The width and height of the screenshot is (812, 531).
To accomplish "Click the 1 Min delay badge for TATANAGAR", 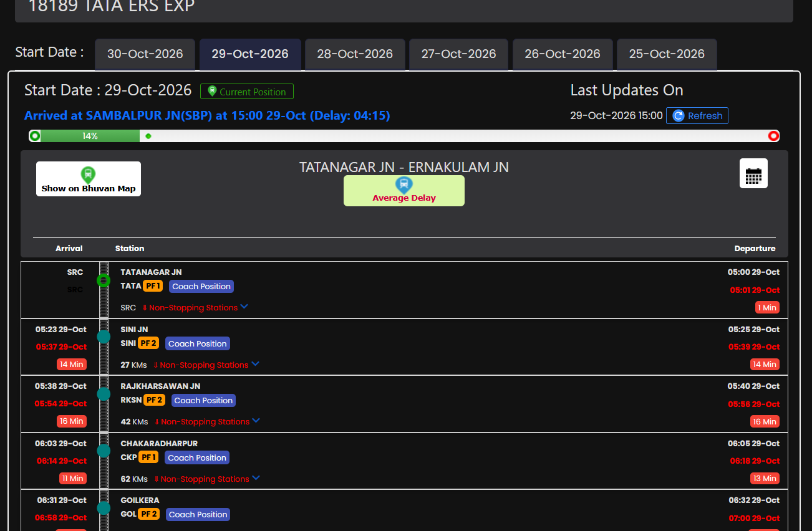I will point(766,307).
